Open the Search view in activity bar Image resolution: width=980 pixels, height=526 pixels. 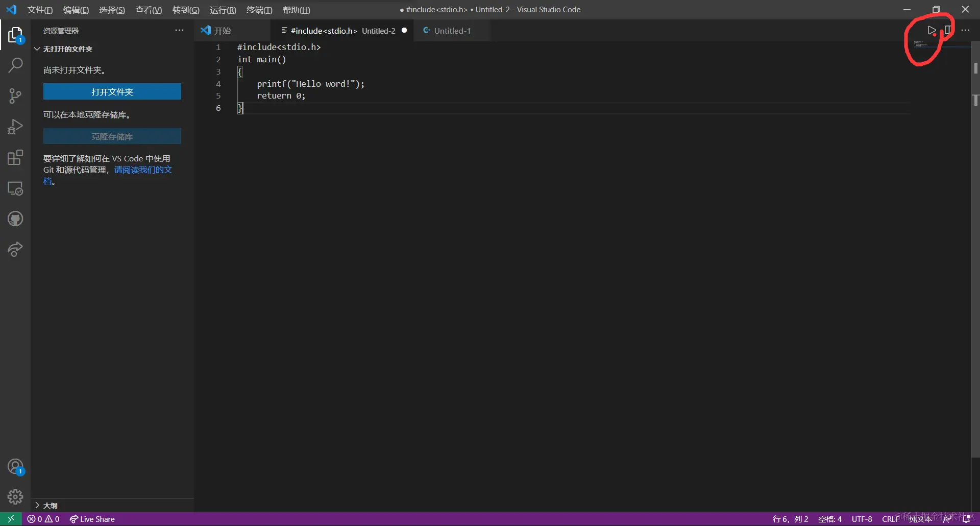click(15, 65)
